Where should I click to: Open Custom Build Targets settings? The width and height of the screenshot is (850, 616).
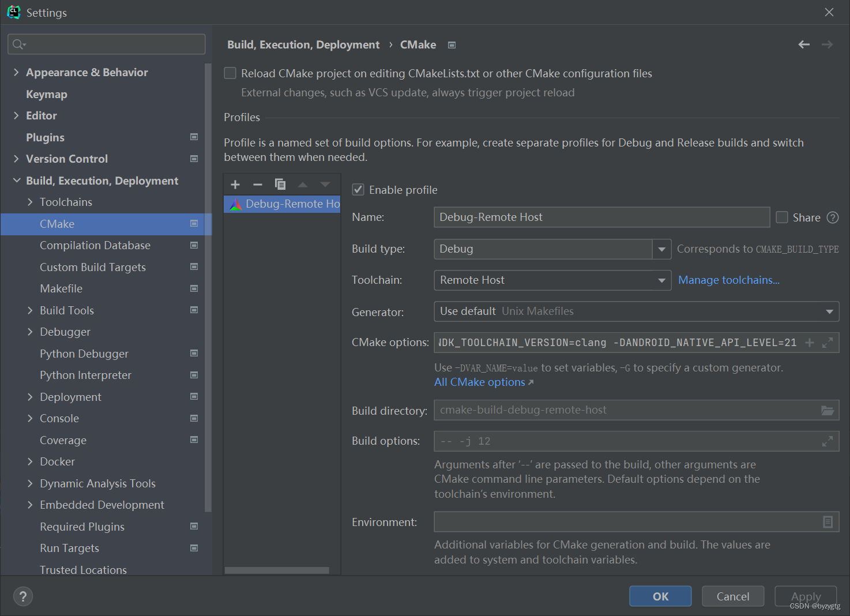click(93, 267)
